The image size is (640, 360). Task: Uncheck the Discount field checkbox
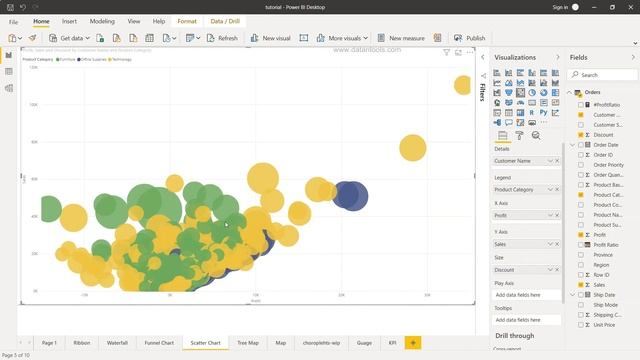(580, 135)
